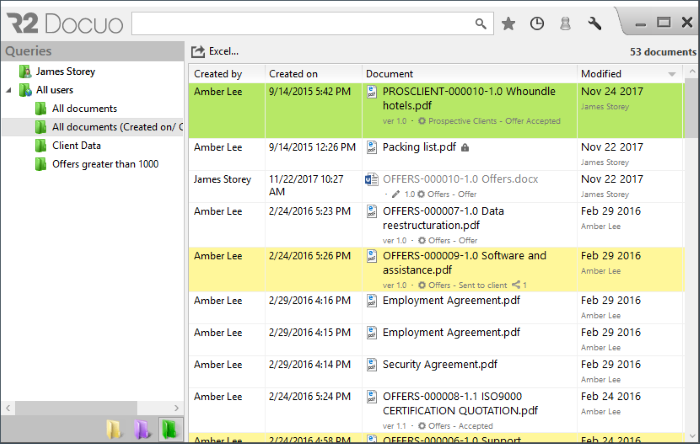Click Offers - Sent to client status
The image size is (700, 444).
tap(467, 285)
